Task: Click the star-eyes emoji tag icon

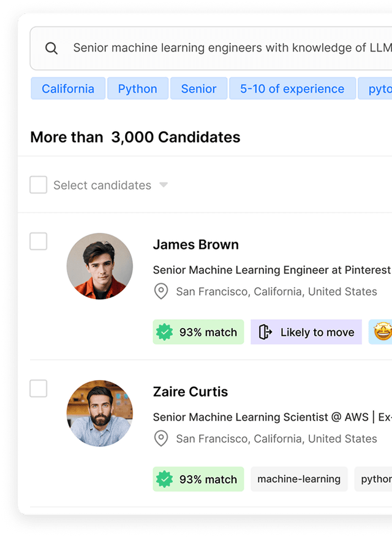Action: pos(383,332)
